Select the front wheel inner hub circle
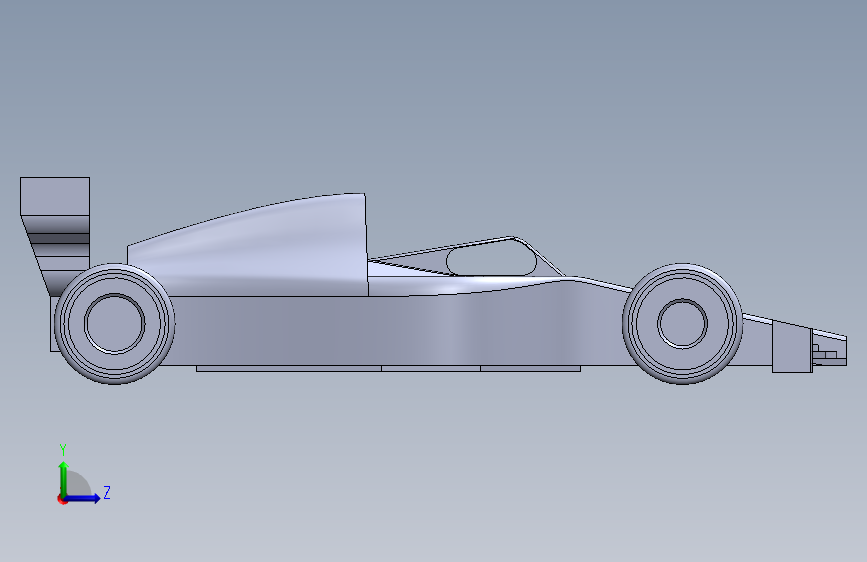The width and height of the screenshot is (867, 562). (682, 324)
